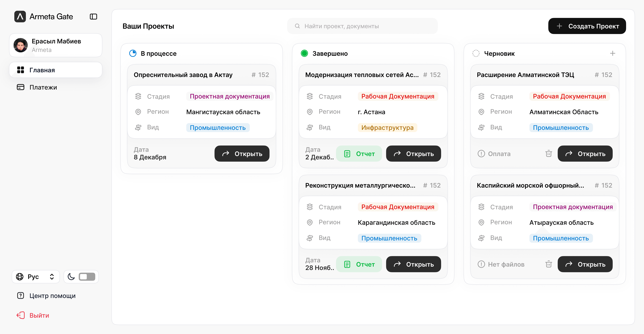Delete the Алматинская ТЭЦ draft via trash icon
The height and width of the screenshot is (334, 644).
[549, 153]
